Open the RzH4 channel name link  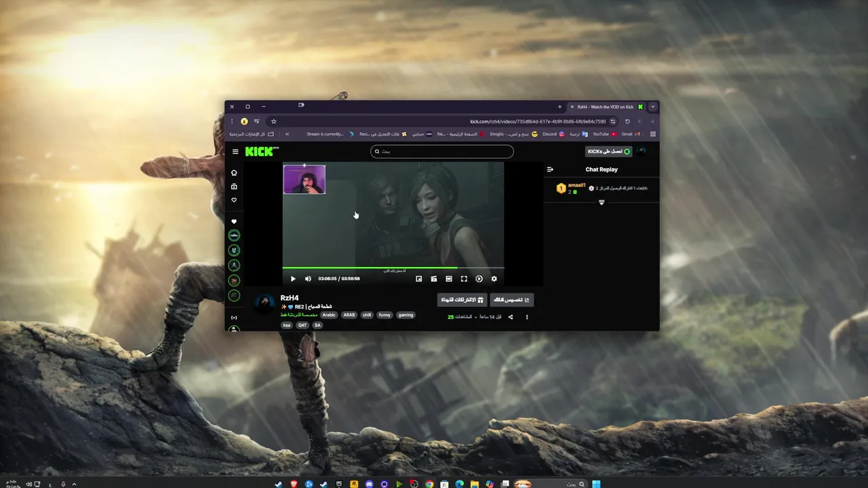290,298
